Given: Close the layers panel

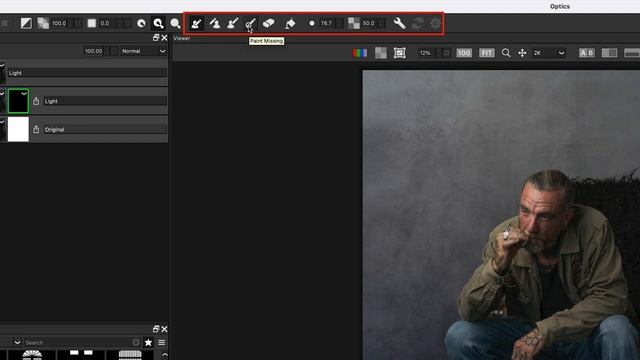Looking at the screenshot, I should click(x=164, y=38).
